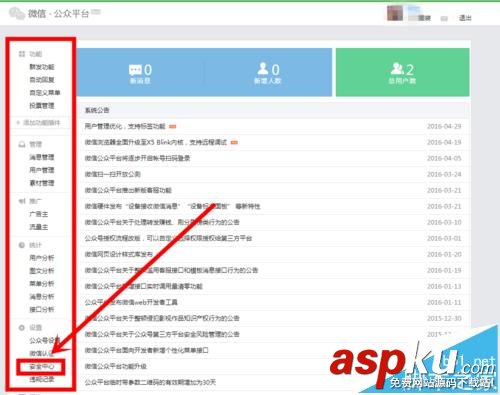Viewport: 500px width, 395px height.
Task: Open 公众号设置 under 设置
Action: pos(45,340)
